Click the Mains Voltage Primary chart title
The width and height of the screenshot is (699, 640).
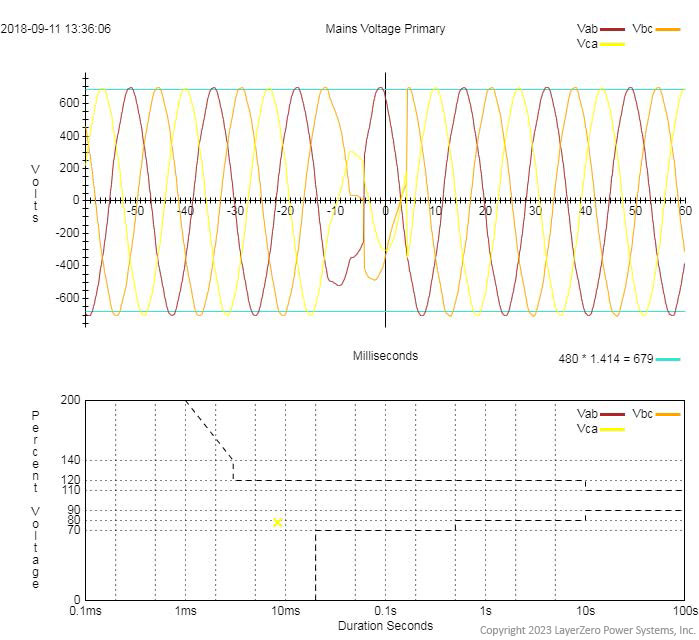385,29
